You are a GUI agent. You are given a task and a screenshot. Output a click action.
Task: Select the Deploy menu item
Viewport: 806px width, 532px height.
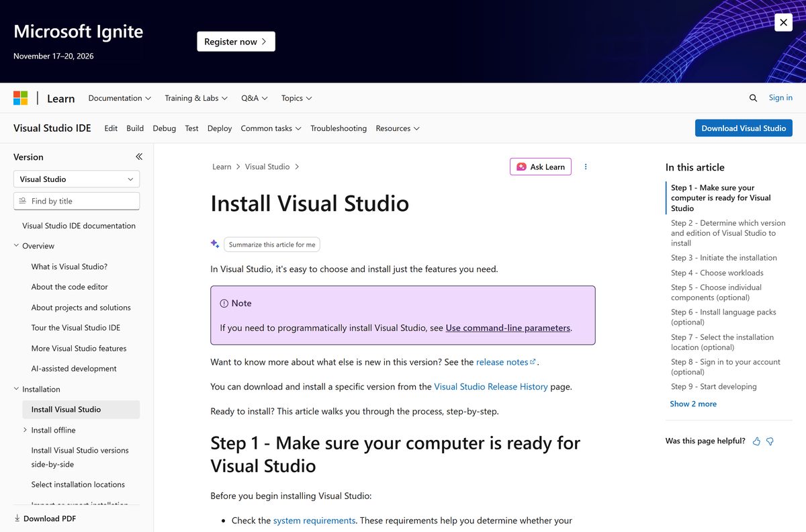click(x=220, y=128)
